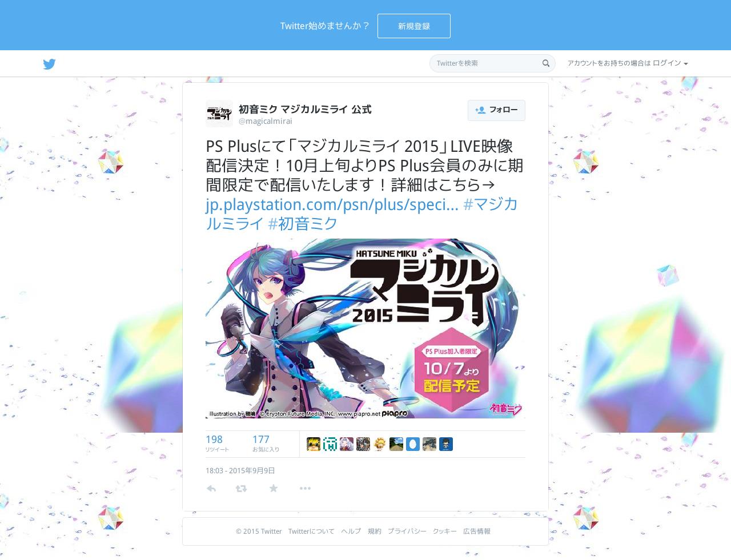
Task: Open the first yellow liker avatar
Action: (314, 444)
